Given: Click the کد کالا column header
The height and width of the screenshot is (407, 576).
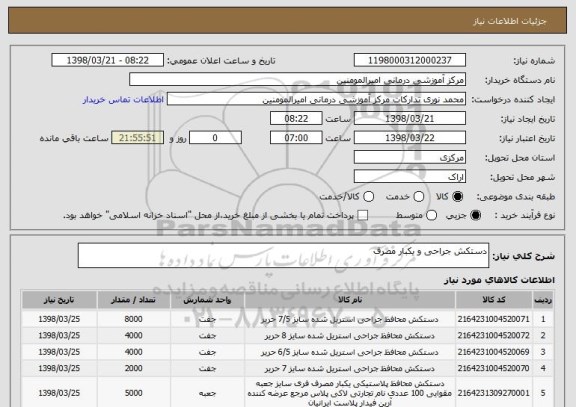Looking at the screenshot, I should [x=494, y=300].
